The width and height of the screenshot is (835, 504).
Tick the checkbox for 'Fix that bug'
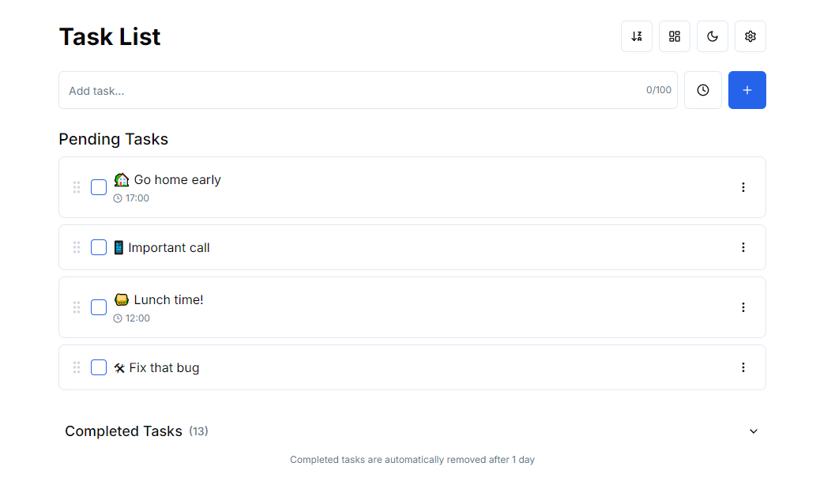click(x=99, y=367)
